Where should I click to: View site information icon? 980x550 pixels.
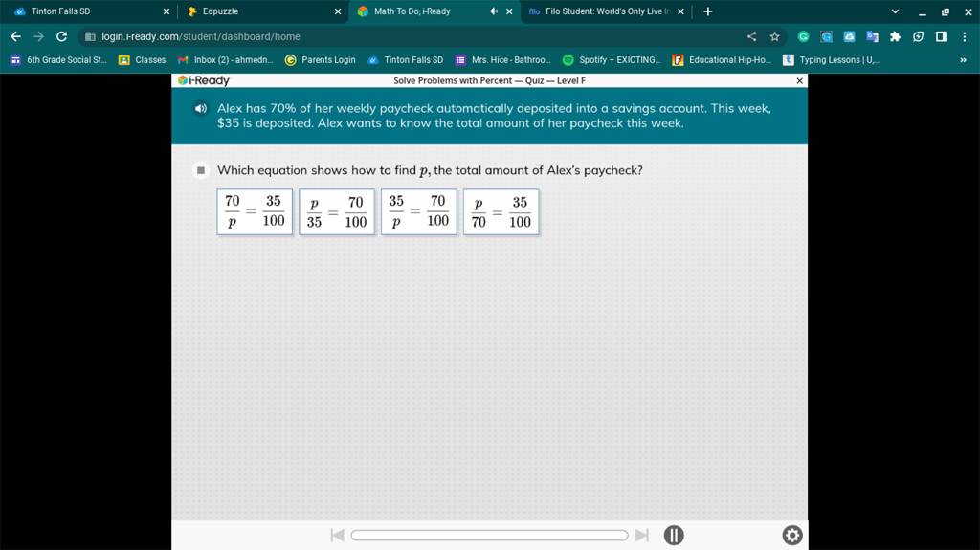pos(89,36)
